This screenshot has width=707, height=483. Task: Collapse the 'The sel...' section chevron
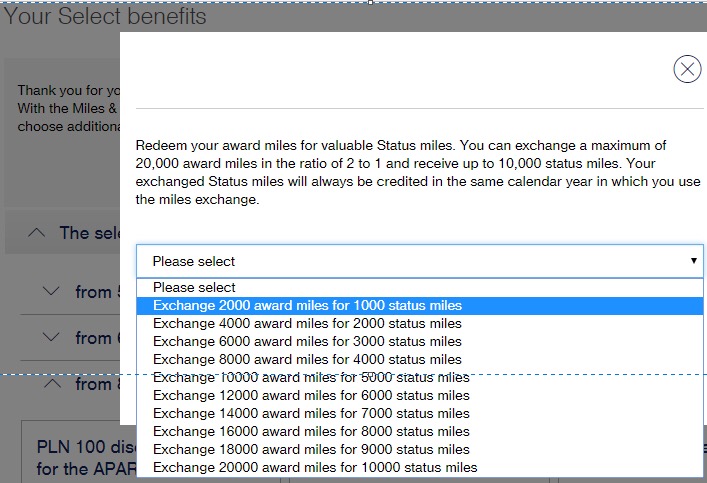pyautogui.click(x=37, y=233)
